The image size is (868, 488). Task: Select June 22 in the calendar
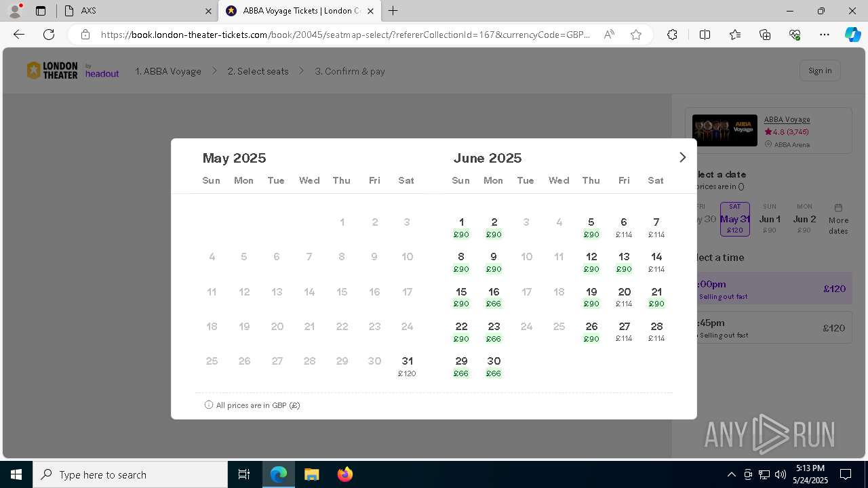click(461, 331)
